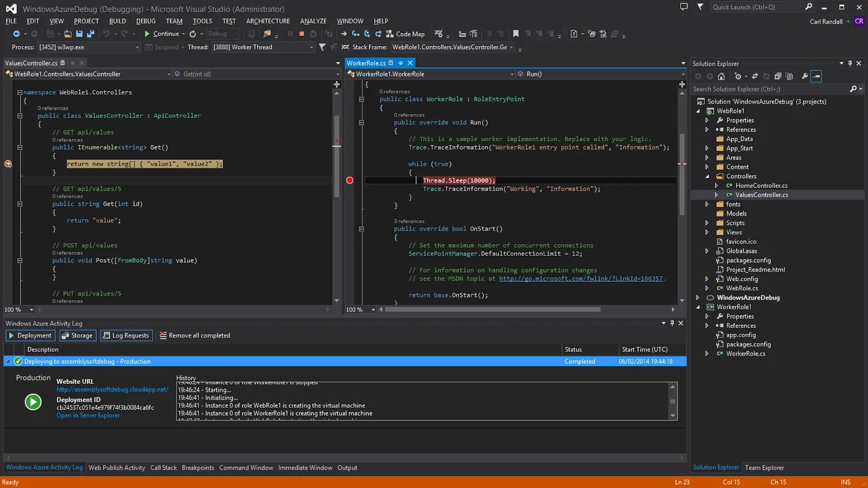The width and height of the screenshot is (868, 488).
Task: Click Remove all completed button
Action: click(x=195, y=335)
